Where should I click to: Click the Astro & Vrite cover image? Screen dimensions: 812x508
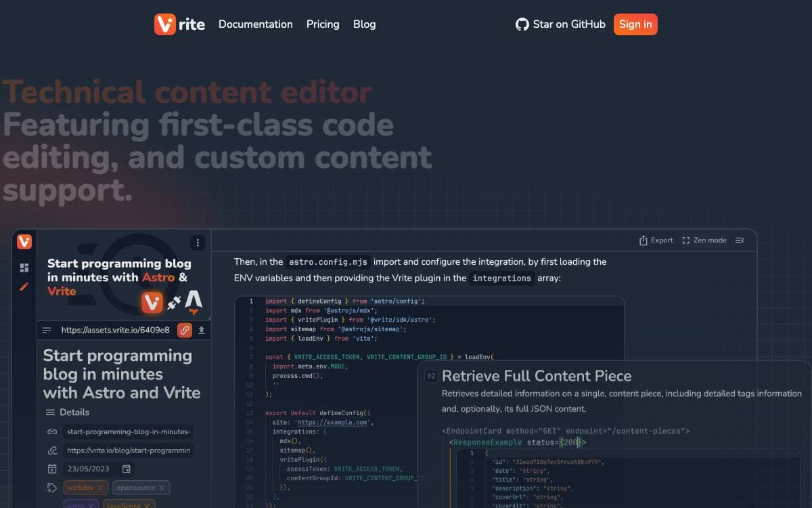124,276
